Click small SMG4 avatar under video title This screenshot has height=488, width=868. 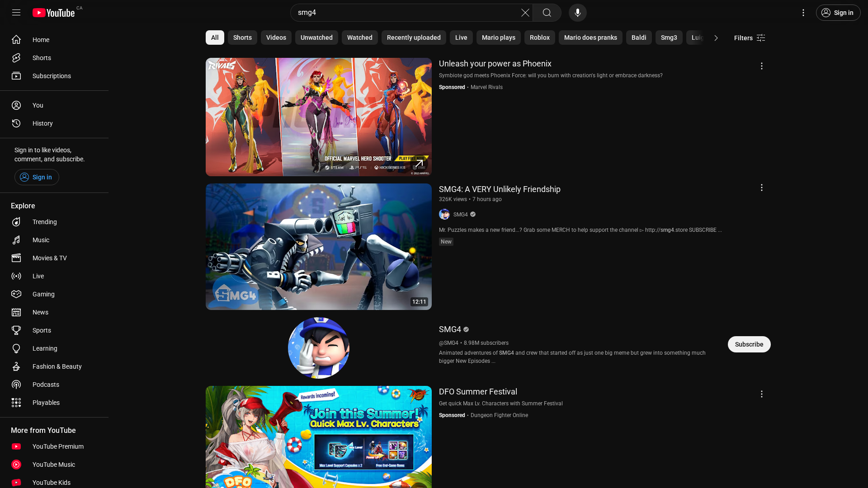click(444, 214)
